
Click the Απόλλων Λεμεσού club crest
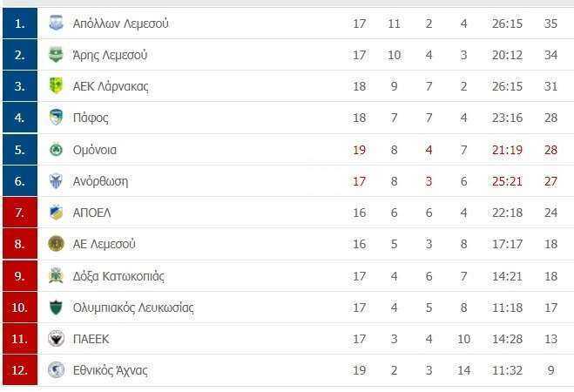point(56,24)
